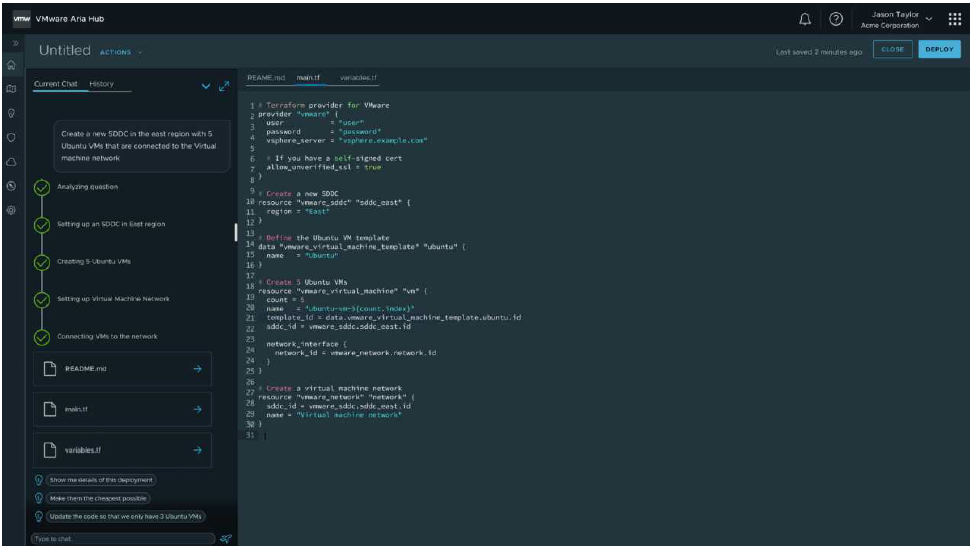This screenshot has width=971, height=547.
Task: Switch to the History tab
Action: coord(101,84)
